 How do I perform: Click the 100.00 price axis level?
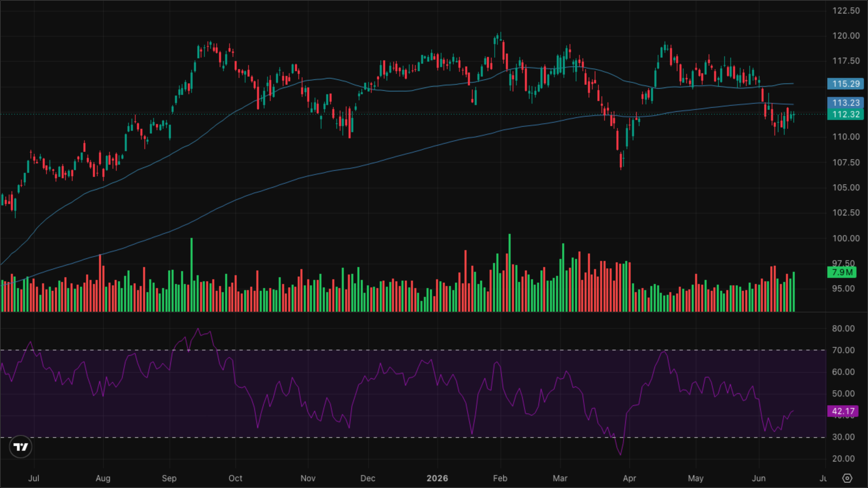tap(846, 238)
